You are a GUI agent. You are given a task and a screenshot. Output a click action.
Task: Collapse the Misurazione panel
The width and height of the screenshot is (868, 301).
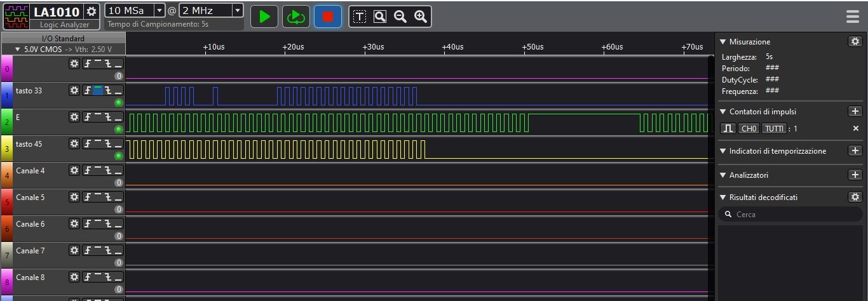pyautogui.click(x=722, y=42)
